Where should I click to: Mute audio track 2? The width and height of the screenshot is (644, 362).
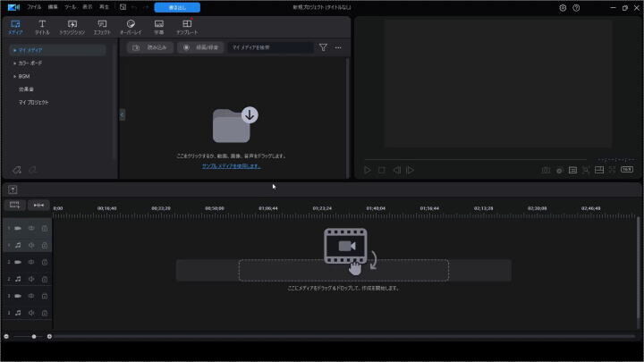31,279
